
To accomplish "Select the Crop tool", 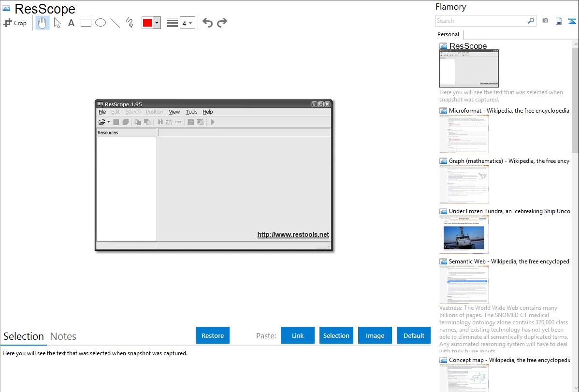I will (x=15, y=23).
